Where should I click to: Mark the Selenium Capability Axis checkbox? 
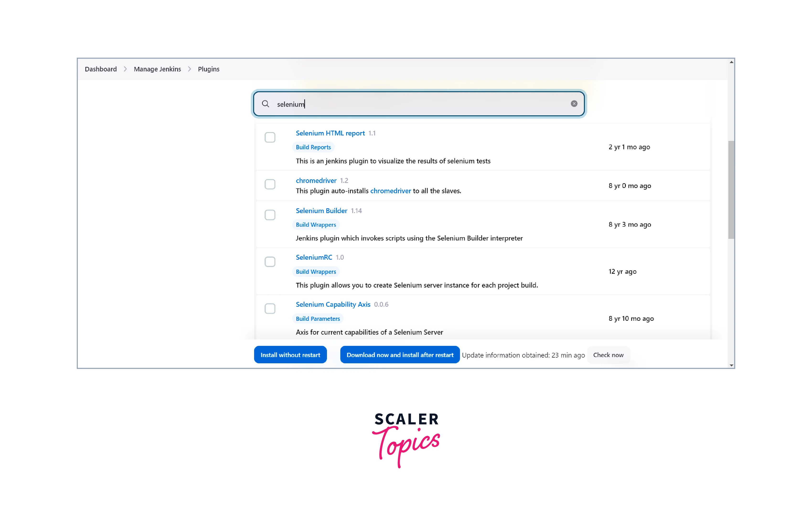[x=270, y=309]
